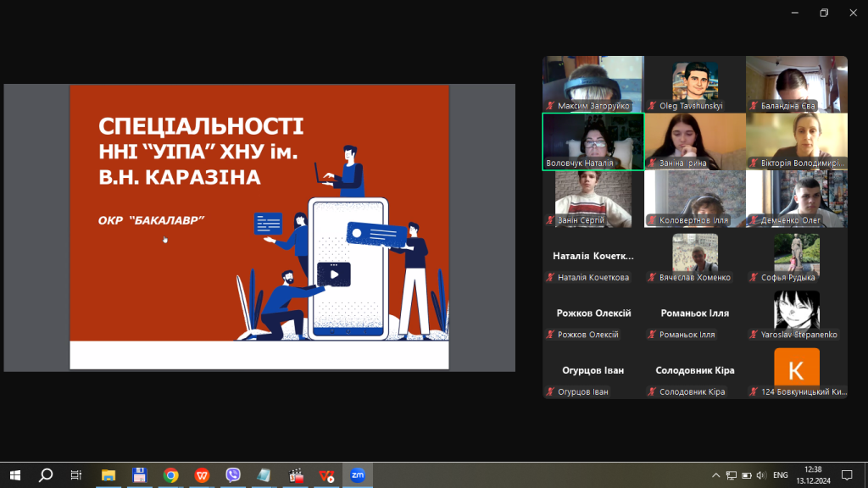Select Вячеслав Хоменко participant tile
Image resolution: width=868 pixels, height=488 pixels.
point(695,256)
